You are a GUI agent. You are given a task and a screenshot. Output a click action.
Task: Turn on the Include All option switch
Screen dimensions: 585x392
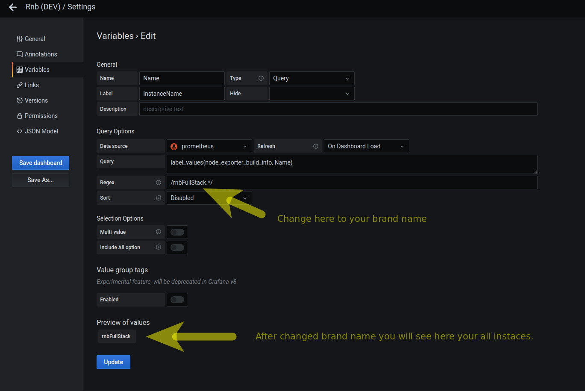coord(177,248)
